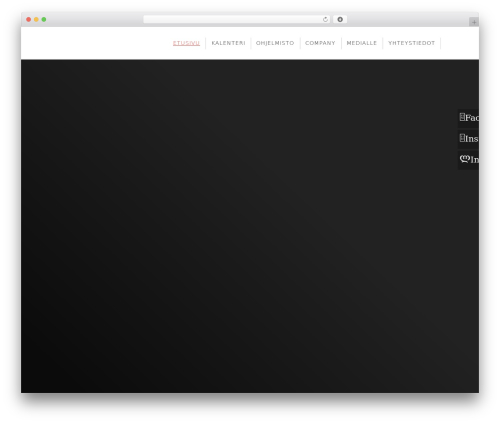Click the dark round icon beside the address bar

340,19
